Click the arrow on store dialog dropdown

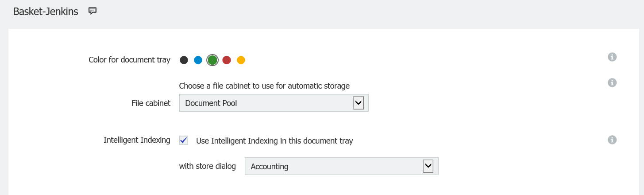pyautogui.click(x=428, y=167)
